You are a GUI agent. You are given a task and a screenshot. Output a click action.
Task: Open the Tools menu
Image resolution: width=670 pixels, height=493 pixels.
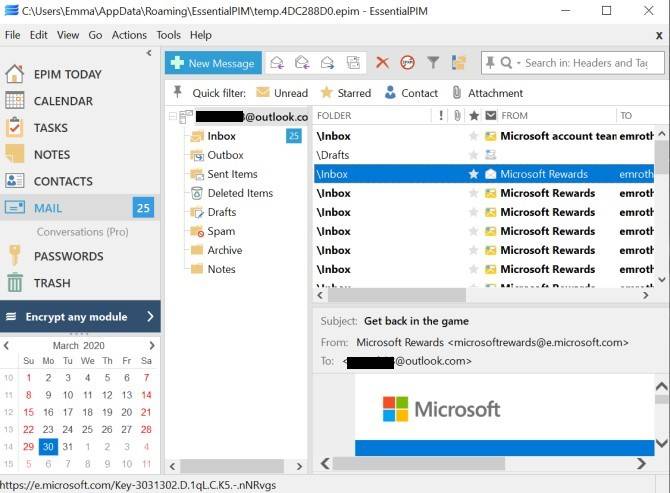[168, 35]
